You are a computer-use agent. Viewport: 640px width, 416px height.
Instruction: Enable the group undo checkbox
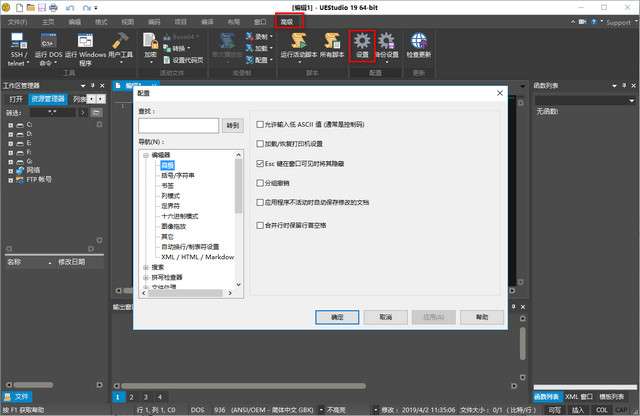[260, 183]
